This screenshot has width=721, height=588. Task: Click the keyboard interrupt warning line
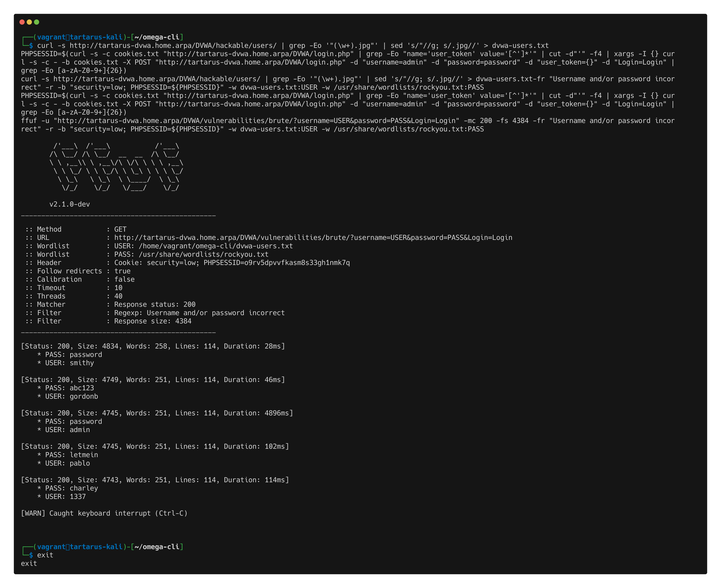point(104,513)
